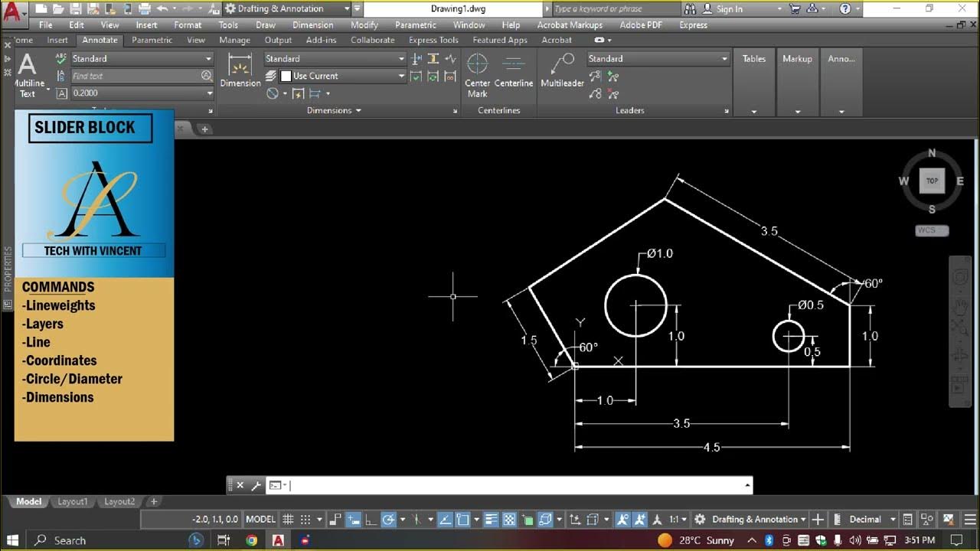Screen dimensions: 980x551
Task: Click the Open file icon
Action: click(x=59, y=8)
